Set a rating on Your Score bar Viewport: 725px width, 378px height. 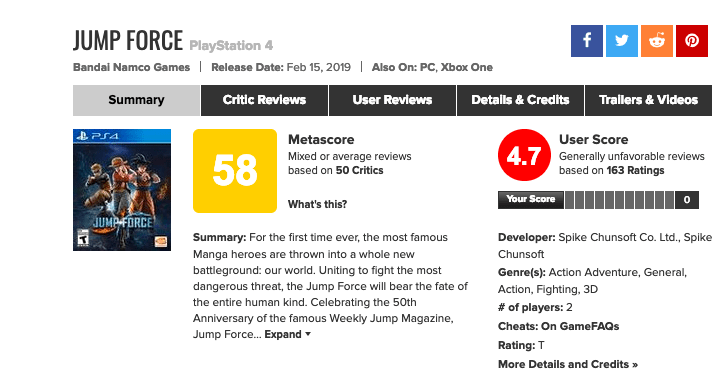click(620, 200)
